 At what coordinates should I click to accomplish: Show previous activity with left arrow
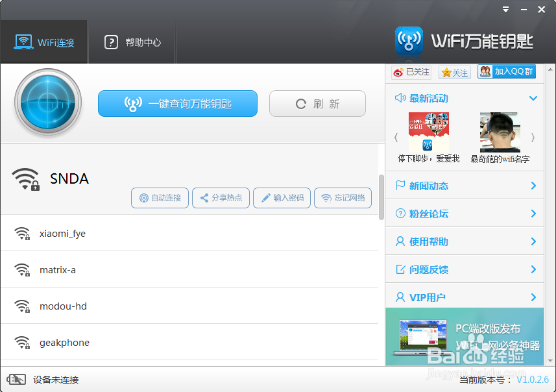396,138
